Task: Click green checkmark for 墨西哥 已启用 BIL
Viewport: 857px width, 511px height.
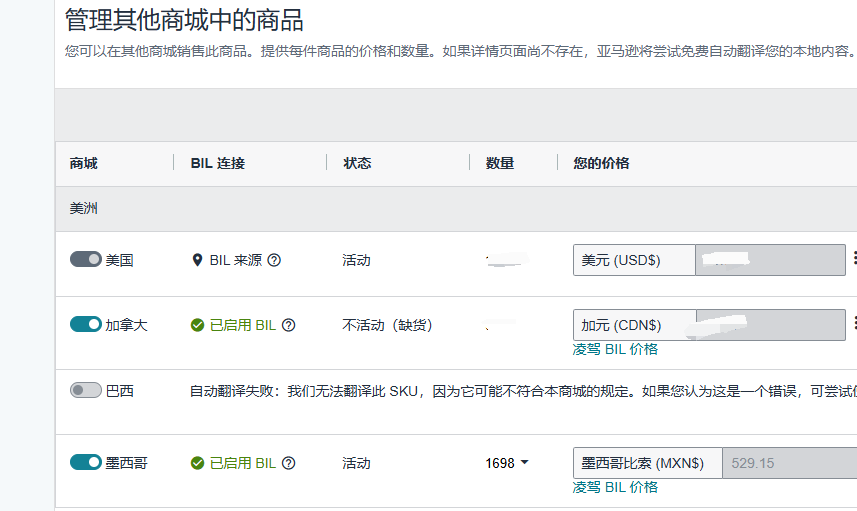Action: click(x=197, y=463)
